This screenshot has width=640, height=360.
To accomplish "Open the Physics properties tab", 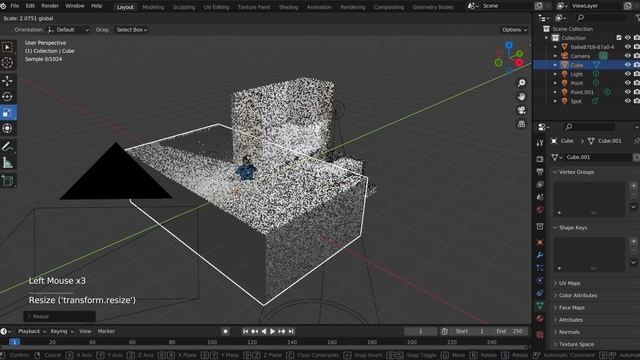I will pos(540,280).
